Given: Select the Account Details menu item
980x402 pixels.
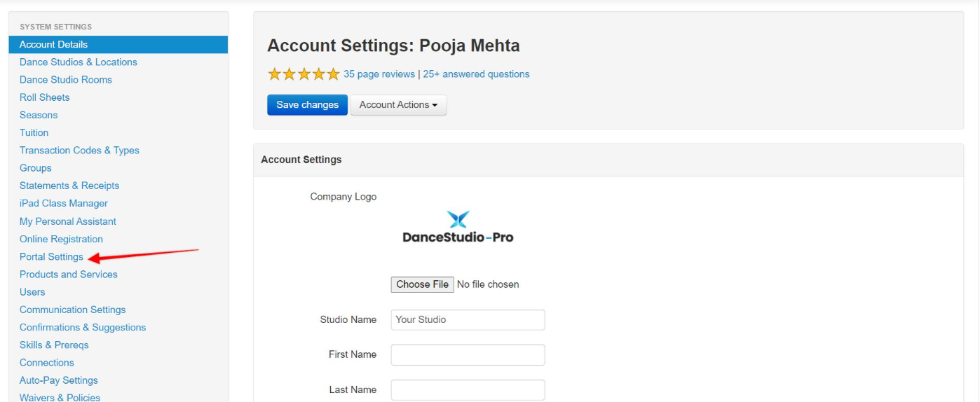Looking at the screenshot, I should (x=118, y=44).
